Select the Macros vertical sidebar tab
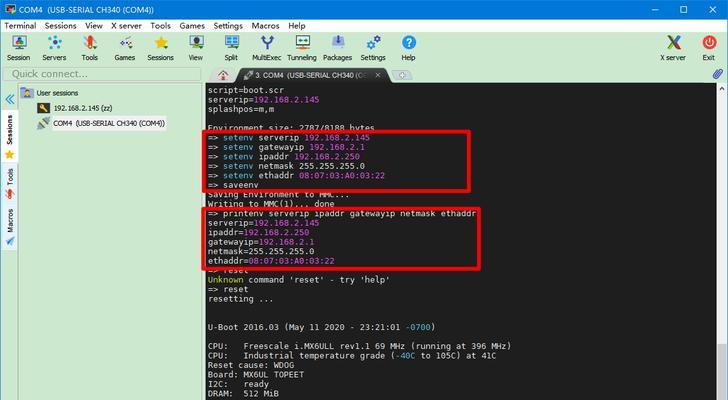This screenshot has width=728, height=400. [10, 227]
